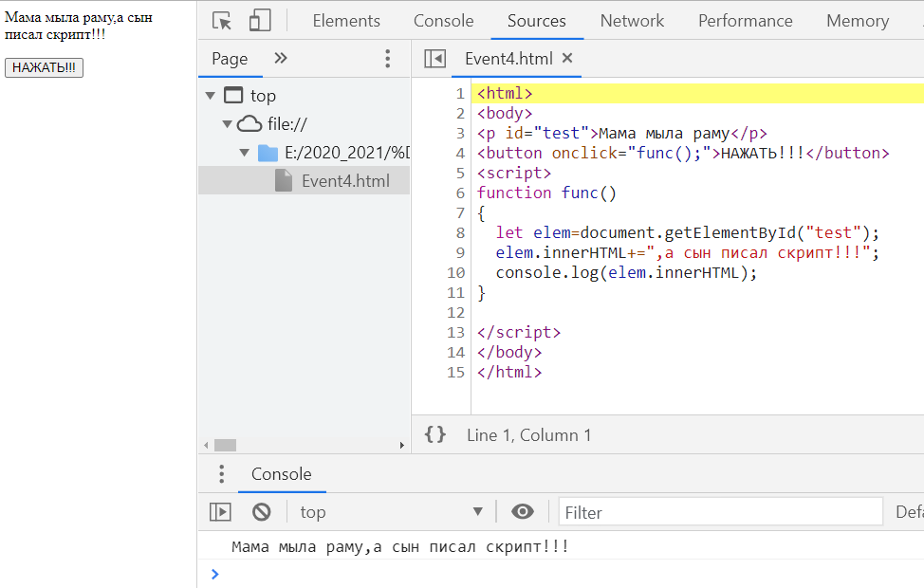Open the Page pane three-dot menu
This screenshot has height=588, width=924.
click(x=387, y=59)
